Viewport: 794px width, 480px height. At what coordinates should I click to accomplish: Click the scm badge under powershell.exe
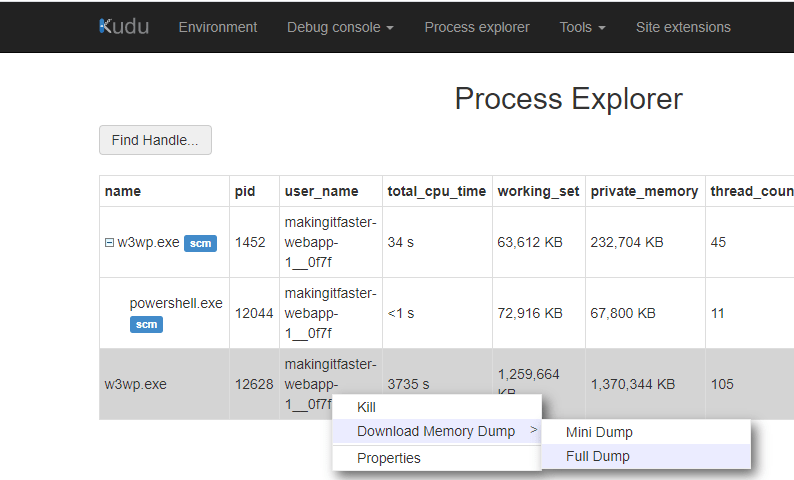(146, 324)
